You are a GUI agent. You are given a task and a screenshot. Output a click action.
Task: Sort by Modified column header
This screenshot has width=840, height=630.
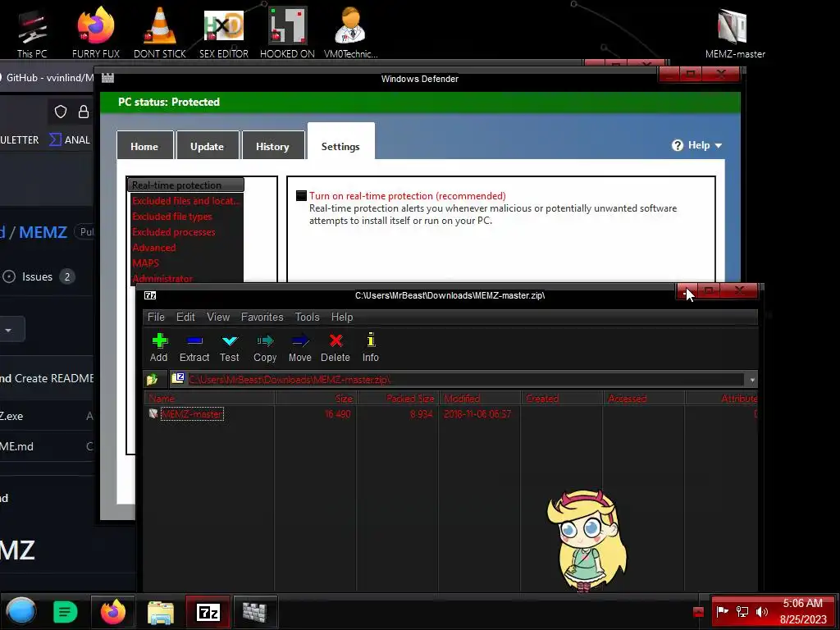(481, 398)
